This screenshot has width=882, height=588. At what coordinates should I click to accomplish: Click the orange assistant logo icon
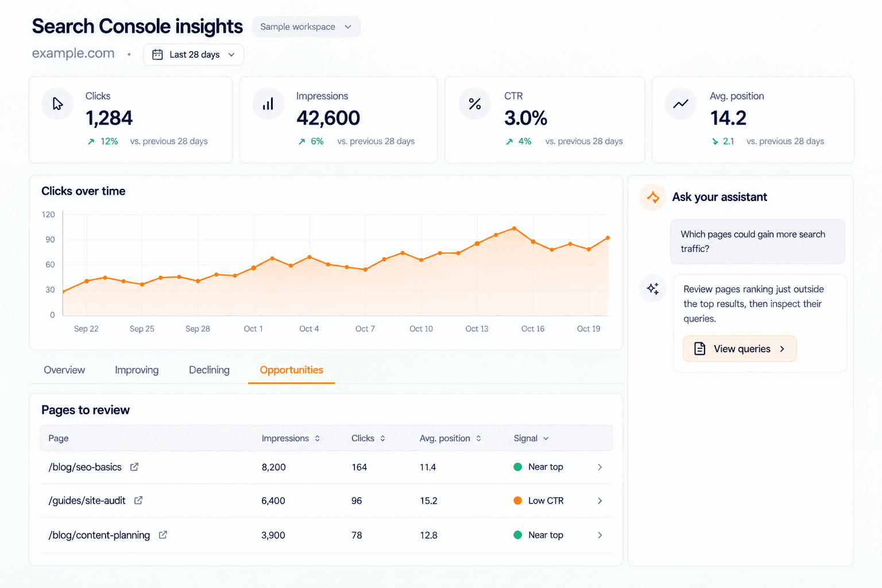[x=653, y=198]
